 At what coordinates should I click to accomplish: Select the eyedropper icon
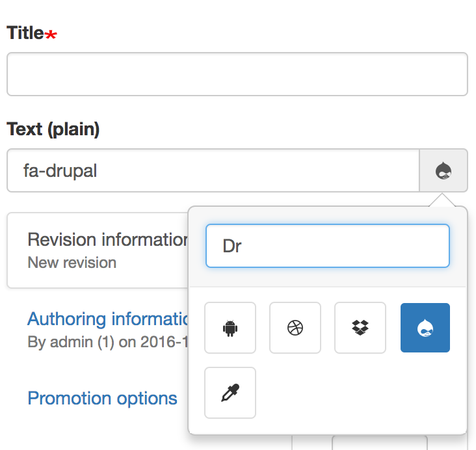(x=230, y=393)
